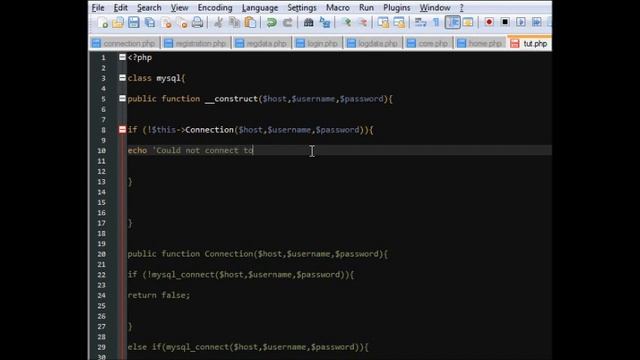
Task: Click 'else if' on line 29
Action: coord(144,347)
